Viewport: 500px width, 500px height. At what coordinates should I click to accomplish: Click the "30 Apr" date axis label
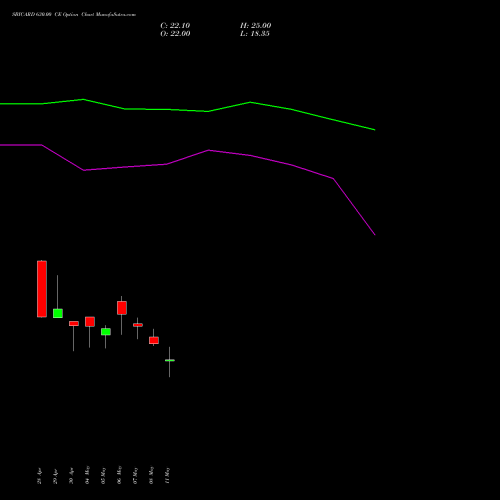(71, 476)
